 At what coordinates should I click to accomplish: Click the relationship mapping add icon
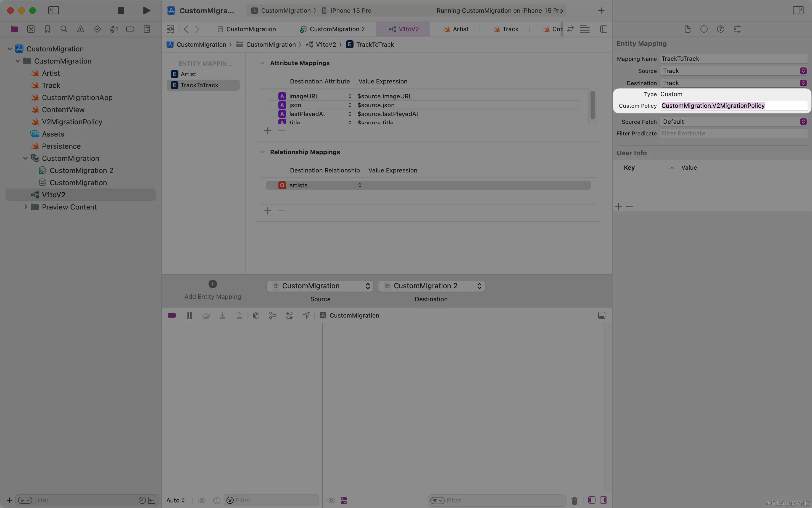(x=268, y=211)
